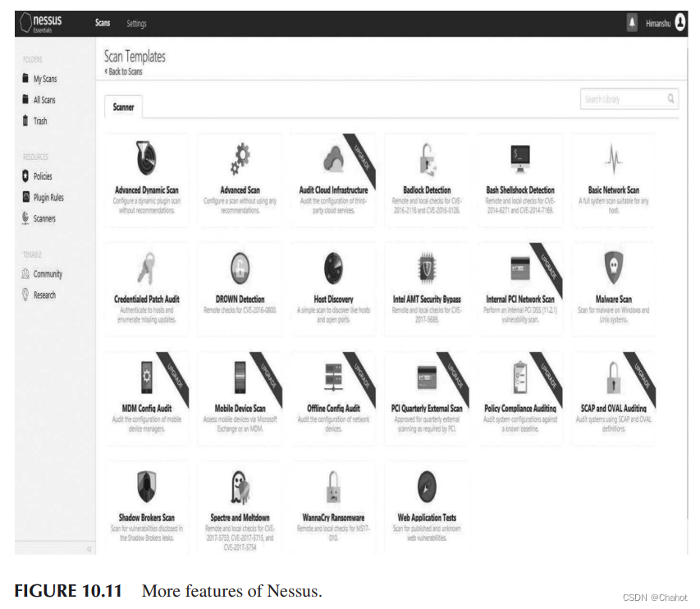The width and height of the screenshot is (700, 609).
Task: Choose the Spectre and Meltdown ghost icon
Action: (x=240, y=487)
